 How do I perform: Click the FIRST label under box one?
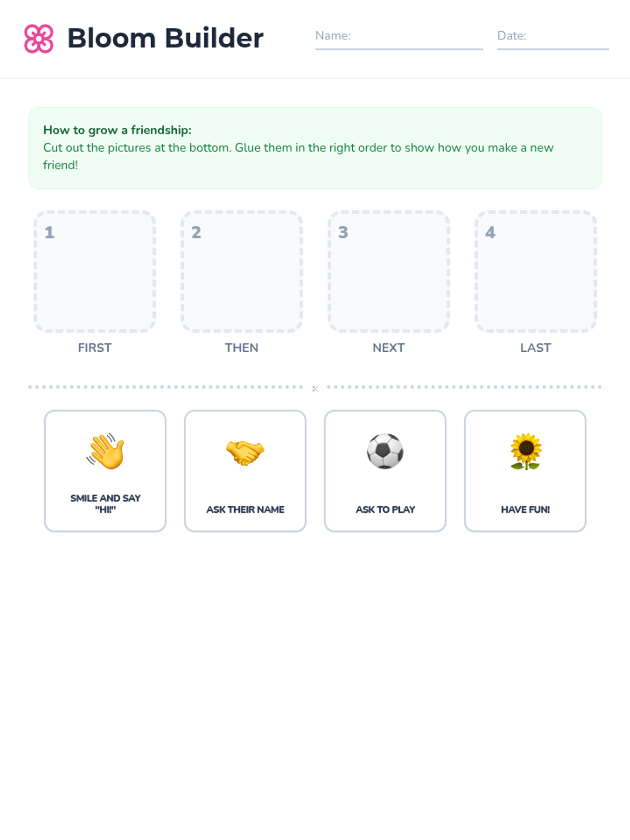94,348
